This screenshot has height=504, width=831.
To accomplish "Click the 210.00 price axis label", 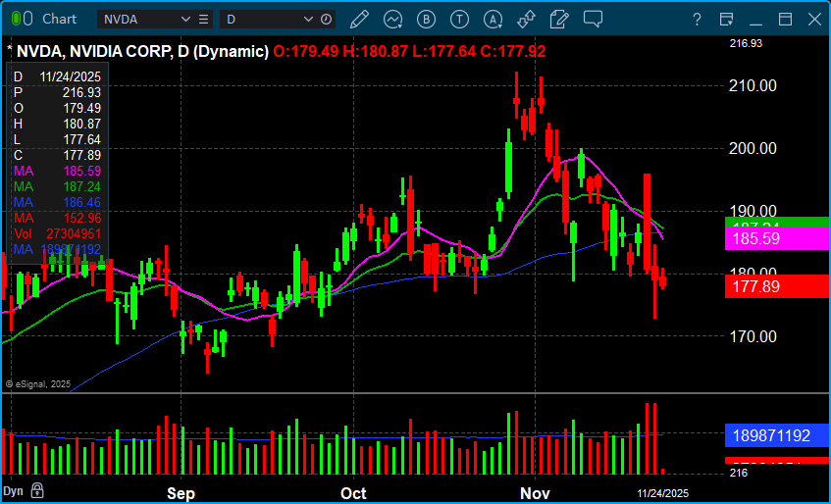I will pyautogui.click(x=753, y=85).
